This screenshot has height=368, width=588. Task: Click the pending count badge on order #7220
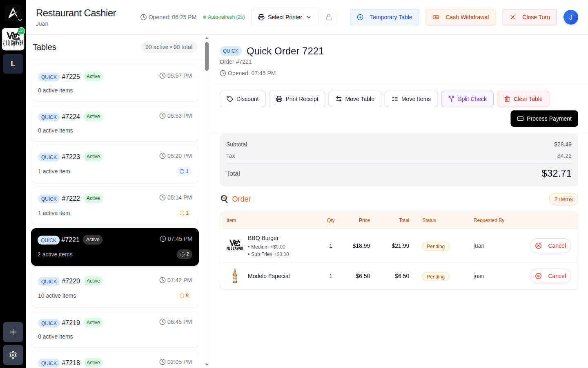point(185,296)
